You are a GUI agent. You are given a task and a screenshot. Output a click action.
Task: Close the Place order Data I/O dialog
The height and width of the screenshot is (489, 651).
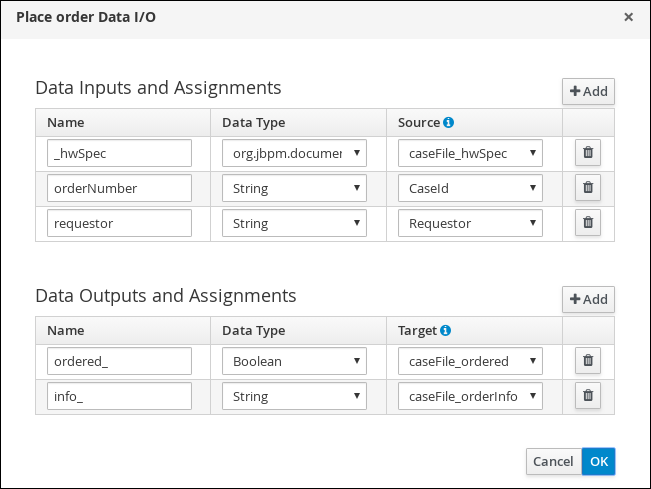628,17
